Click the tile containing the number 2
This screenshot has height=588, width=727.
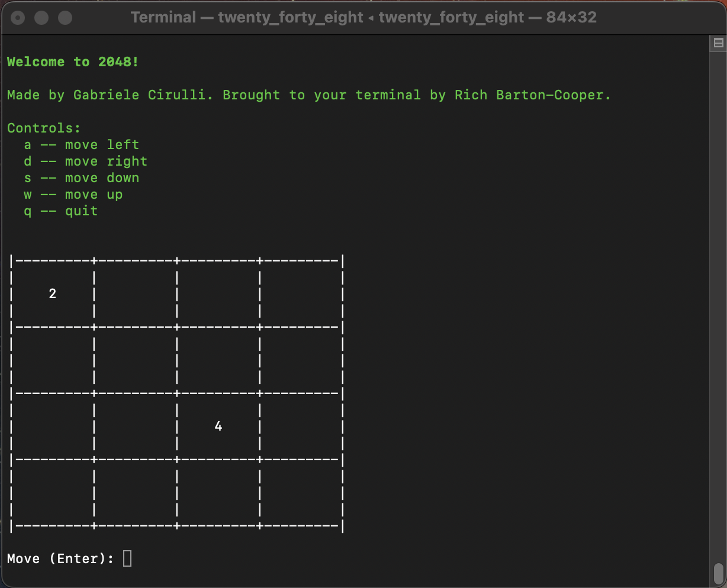[x=53, y=293]
